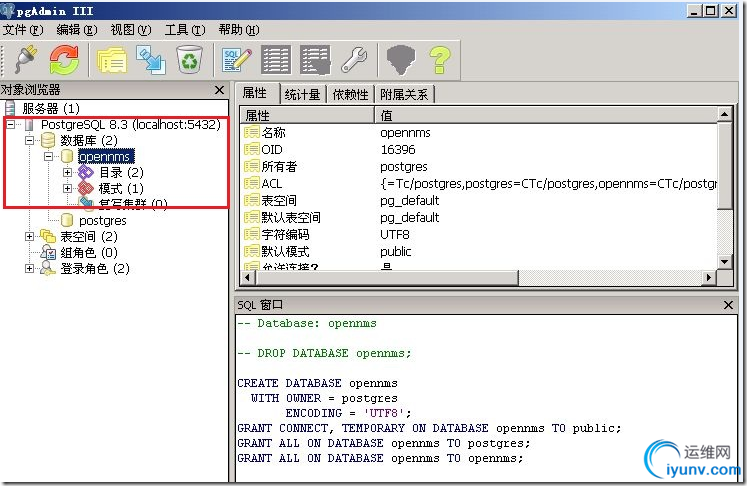Click the 目录 catalog diamond icon
The width and height of the screenshot is (747, 486).
(86, 172)
